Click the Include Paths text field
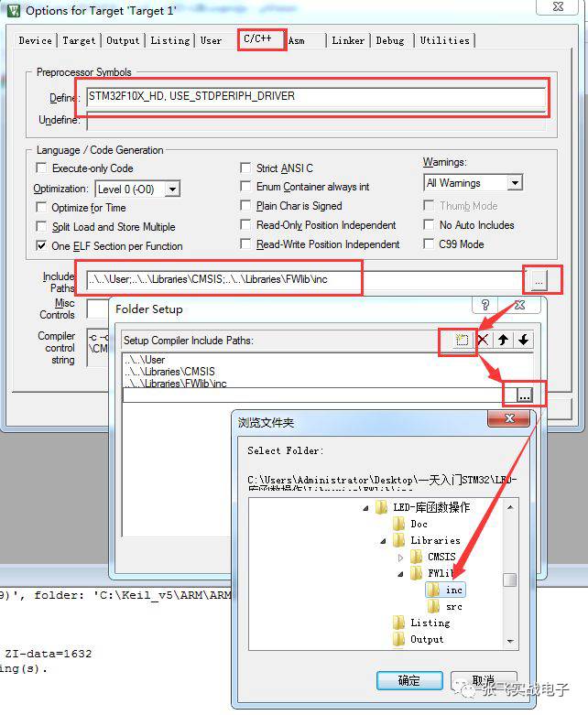Image resolution: width=588 pixels, height=715 pixels. [x=305, y=279]
